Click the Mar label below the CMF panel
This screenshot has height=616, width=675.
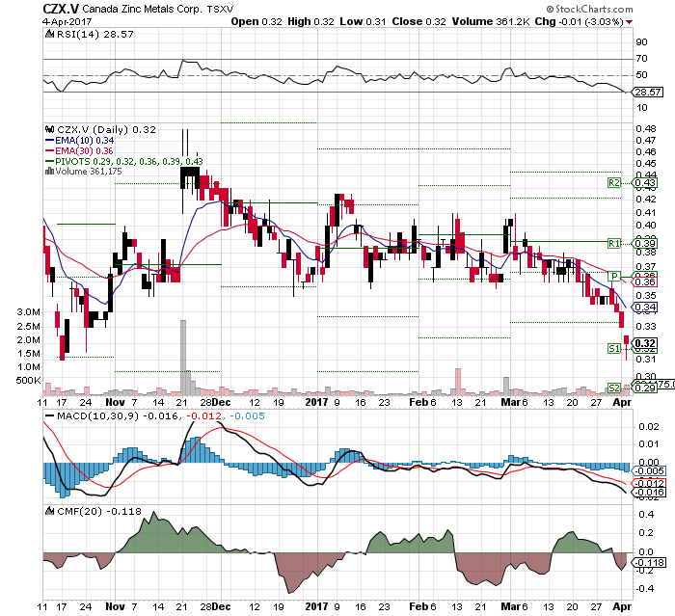511,606
